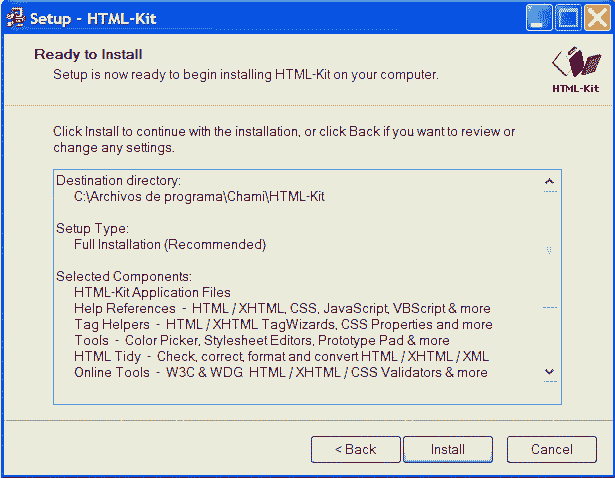The image size is (615, 478).
Task: Click the HTML-Kit logo icon
Action: tap(576, 70)
